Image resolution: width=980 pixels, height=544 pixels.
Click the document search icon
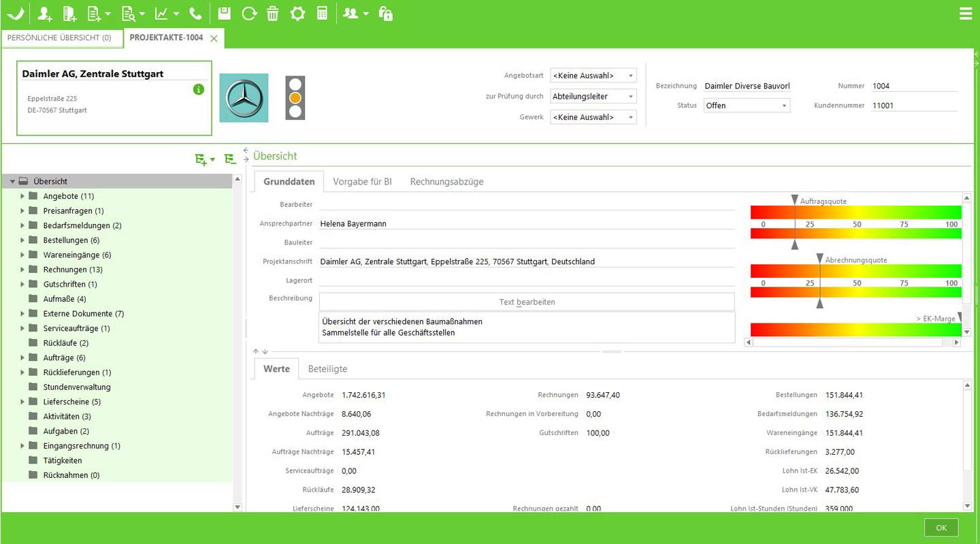point(128,14)
